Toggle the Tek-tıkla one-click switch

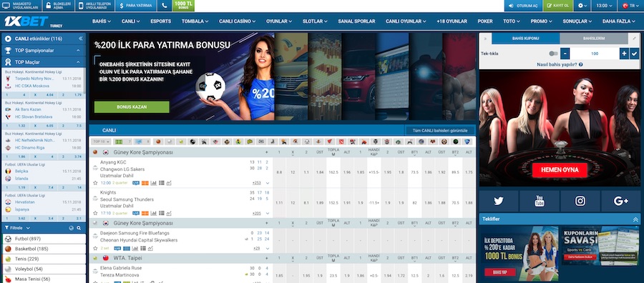click(x=553, y=54)
